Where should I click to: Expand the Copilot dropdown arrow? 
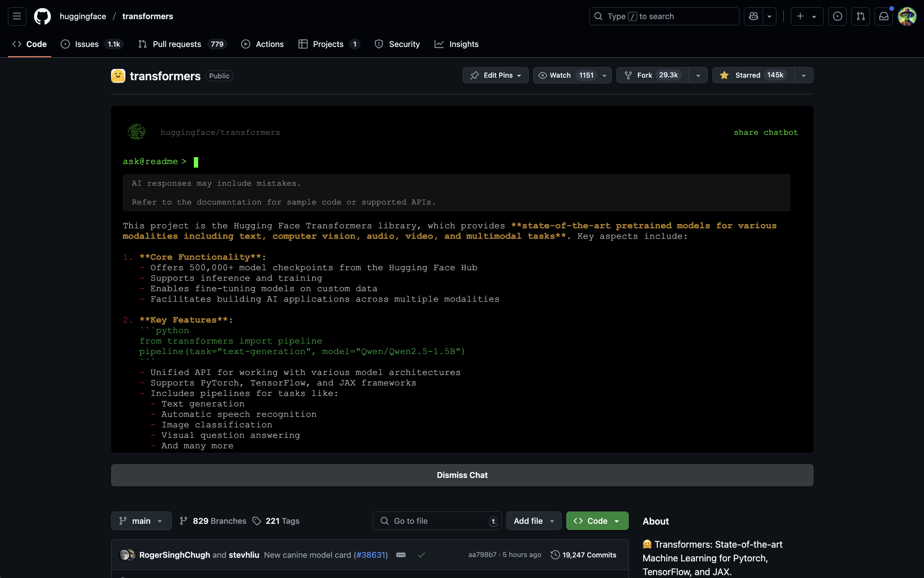tap(770, 17)
